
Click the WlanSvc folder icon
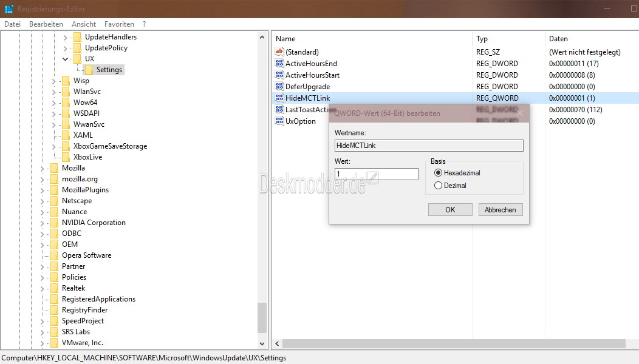tap(66, 92)
